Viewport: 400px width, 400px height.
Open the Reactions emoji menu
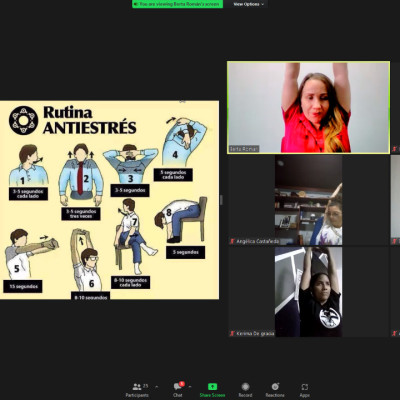[275, 387]
